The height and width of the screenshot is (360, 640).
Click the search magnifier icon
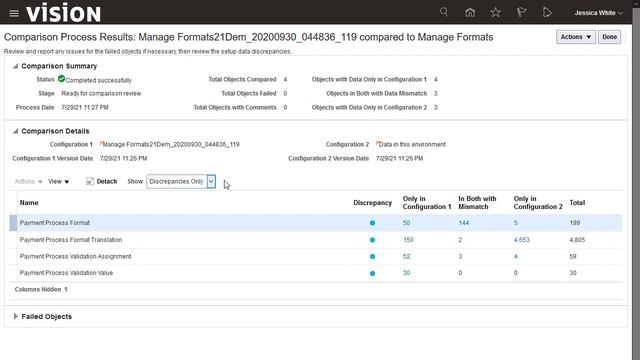[x=444, y=12]
